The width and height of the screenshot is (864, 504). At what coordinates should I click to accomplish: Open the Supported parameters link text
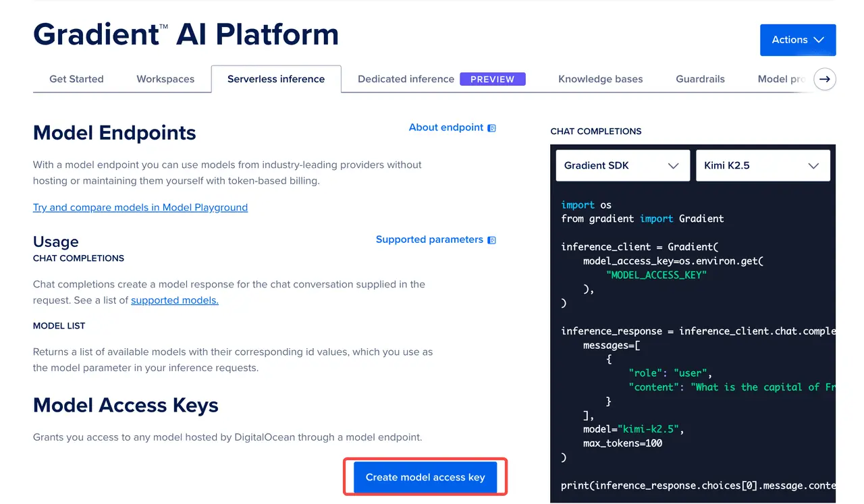pyautogui.click(x=429, y=240)
